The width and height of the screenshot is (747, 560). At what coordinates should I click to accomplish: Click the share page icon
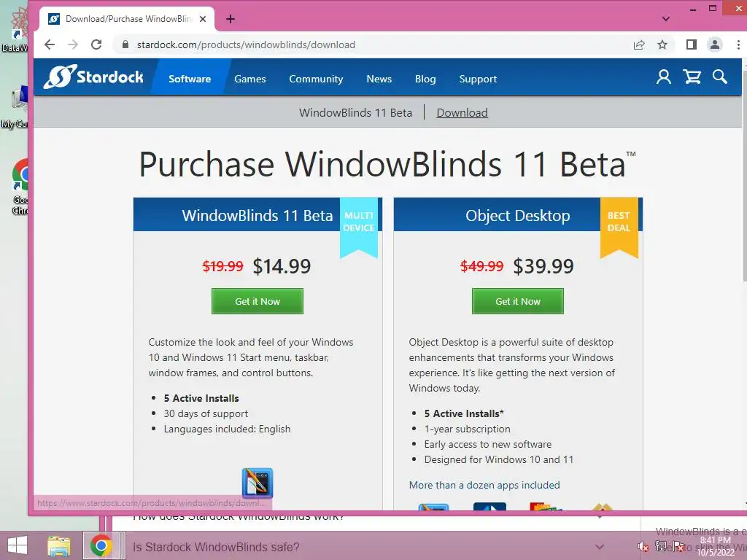[x=639, y=44]
